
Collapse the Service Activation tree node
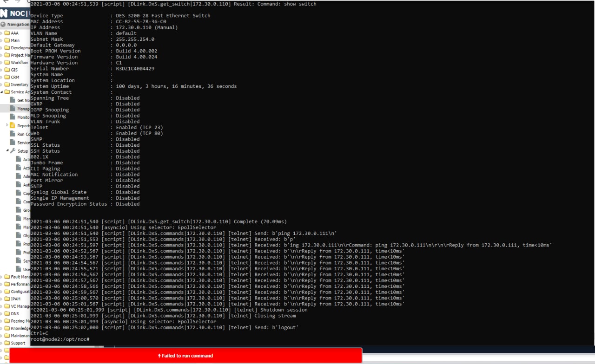[x=2, y=92]
